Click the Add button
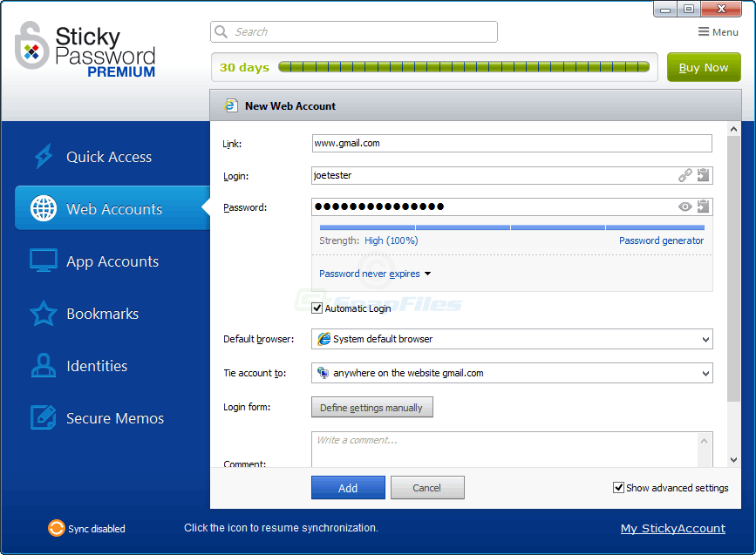756x555 pixels. pos(348,488)
